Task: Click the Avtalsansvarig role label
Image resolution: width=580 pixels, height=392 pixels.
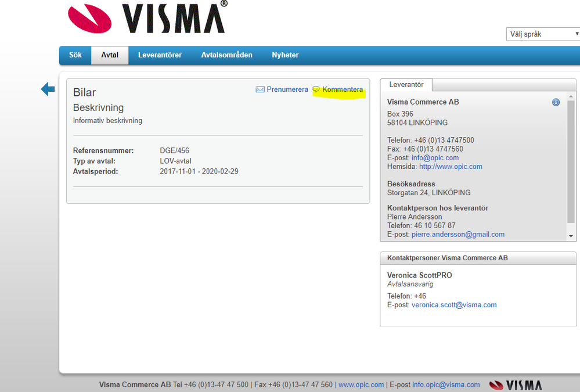Action: (x=410, y=285)
